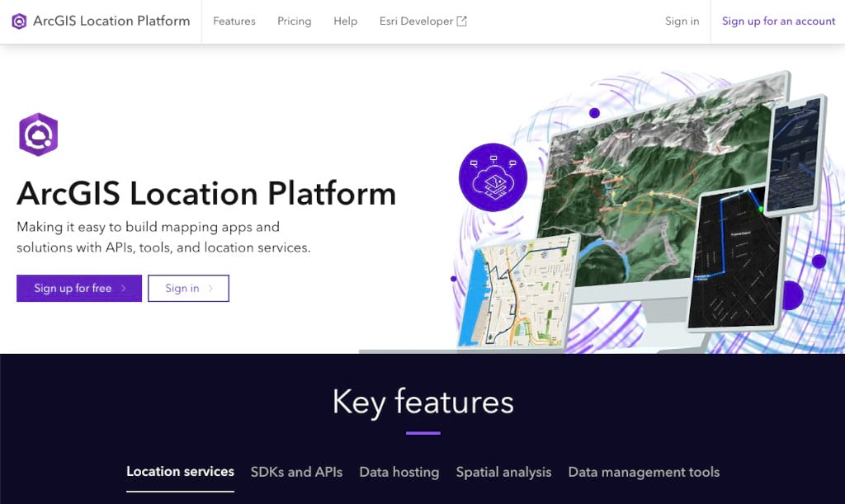Select the Spatial analysis tab

coord(503,472)
